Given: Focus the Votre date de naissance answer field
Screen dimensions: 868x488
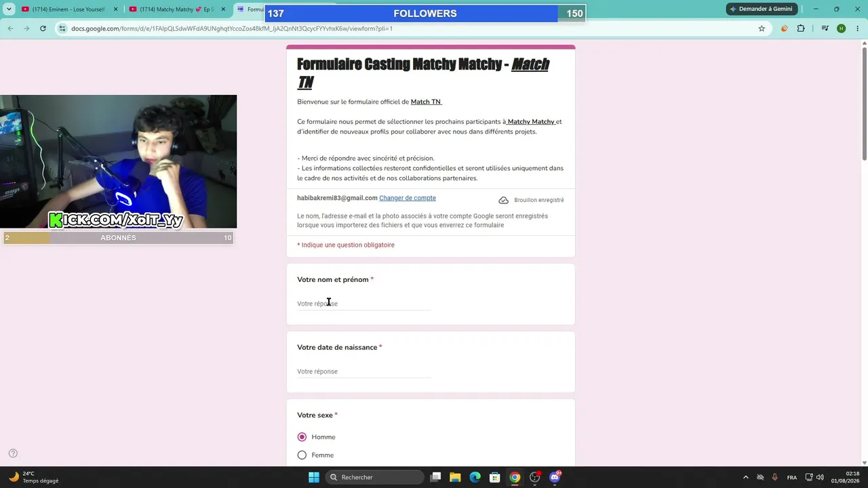Looking at the screenshot, I should click(364, 371).
